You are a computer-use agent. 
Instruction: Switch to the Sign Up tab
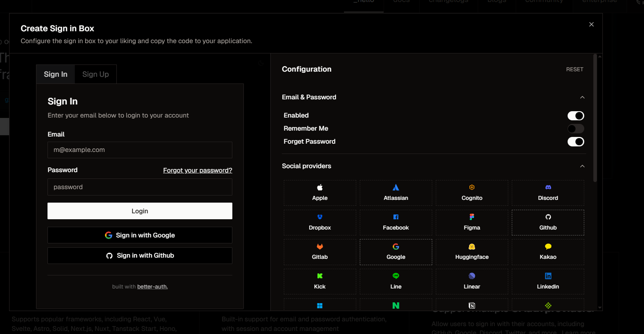(96, 74)
